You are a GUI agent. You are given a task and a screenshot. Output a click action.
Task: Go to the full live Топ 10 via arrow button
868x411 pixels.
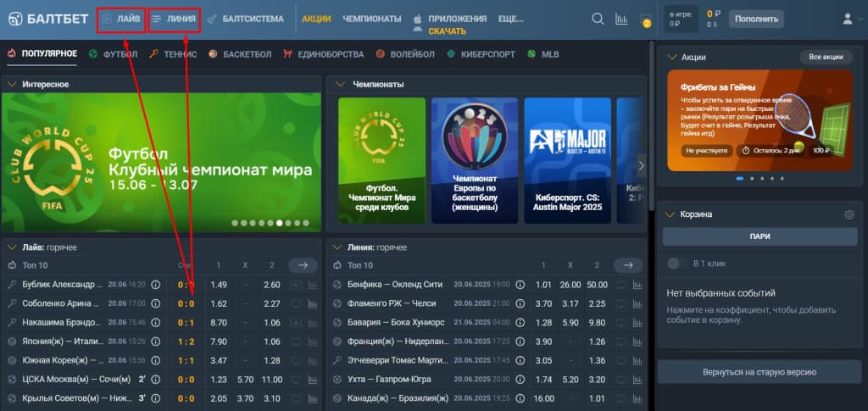(303, 265)
